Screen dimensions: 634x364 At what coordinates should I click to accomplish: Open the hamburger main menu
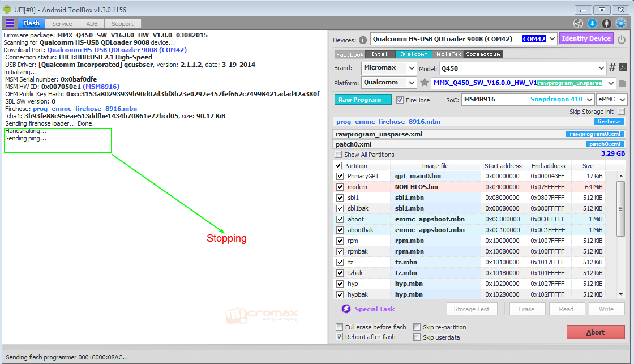(x=10, y=23)
